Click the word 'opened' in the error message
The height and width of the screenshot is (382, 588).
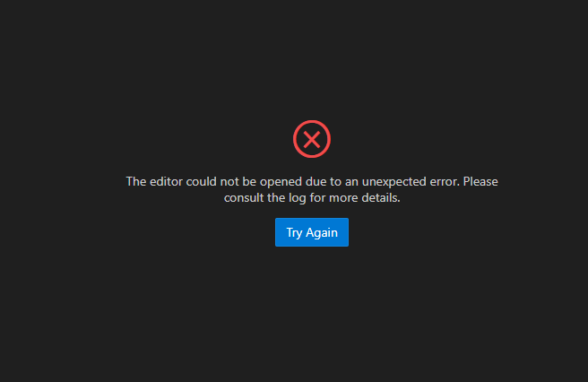tap(281, 182)
